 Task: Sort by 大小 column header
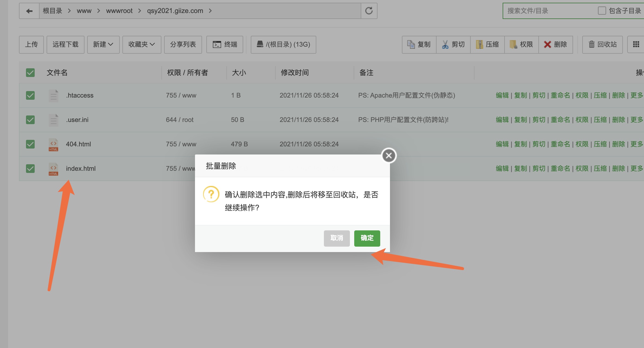[x=239, y=73]
